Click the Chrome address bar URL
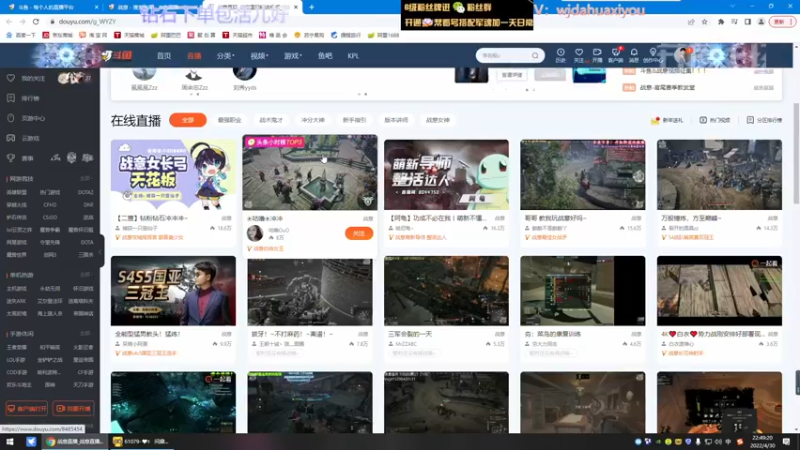 87,21
